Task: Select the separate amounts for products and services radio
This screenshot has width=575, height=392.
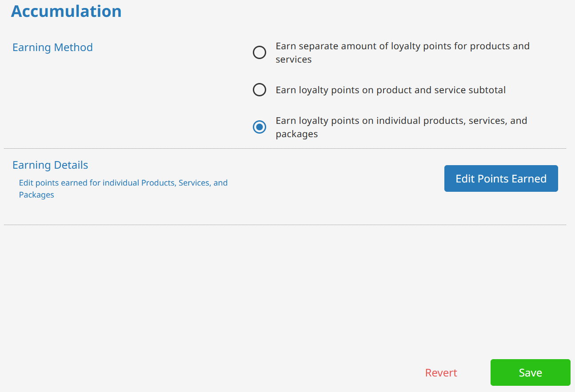Action: pyautogui.click(x=260, y=53)
